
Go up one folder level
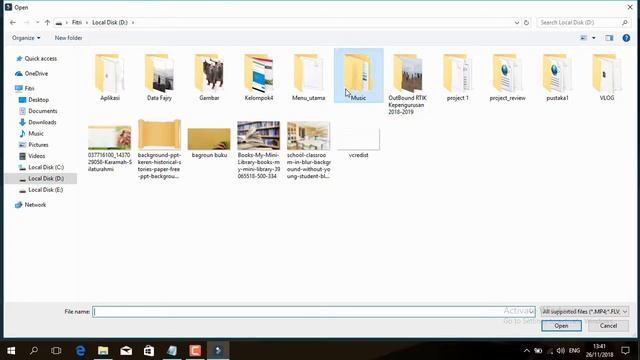(x=47, y=22)
